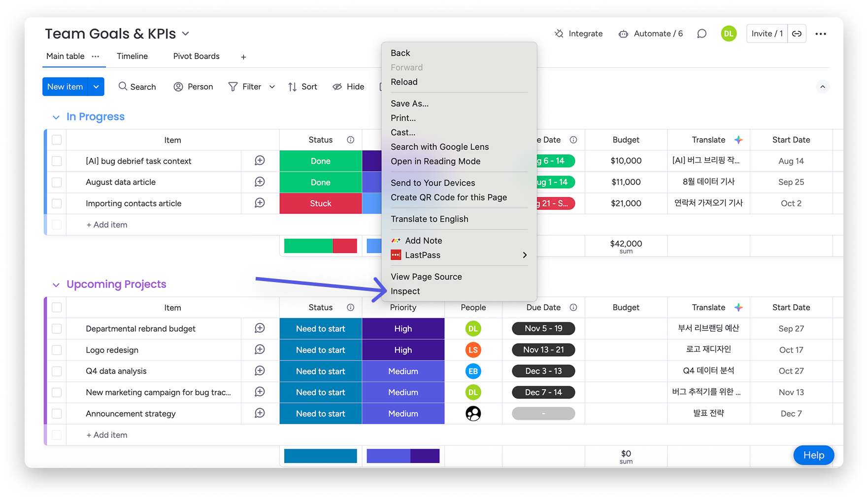Click the New item button
This screenshot has height=500, width=868.
(66, 86)
